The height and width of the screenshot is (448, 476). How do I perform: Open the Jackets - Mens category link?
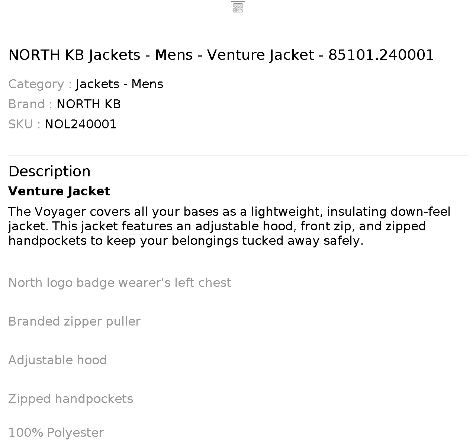119,84
